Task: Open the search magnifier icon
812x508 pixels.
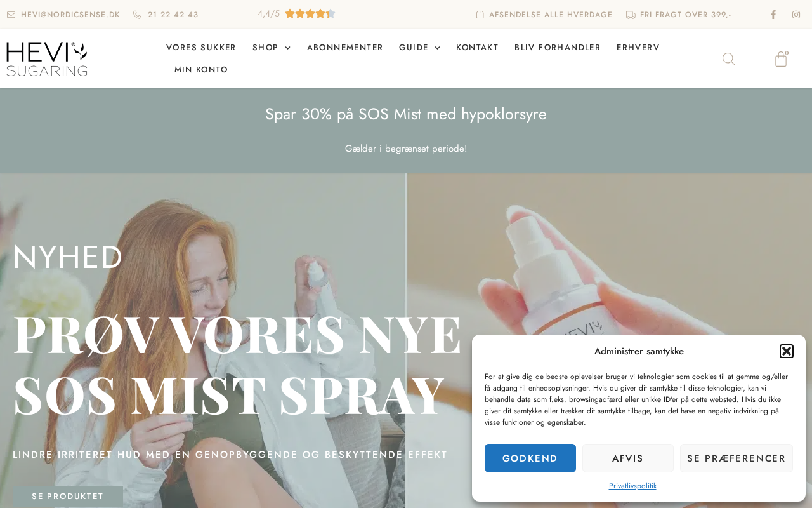Action: click(x=729, y=59)
